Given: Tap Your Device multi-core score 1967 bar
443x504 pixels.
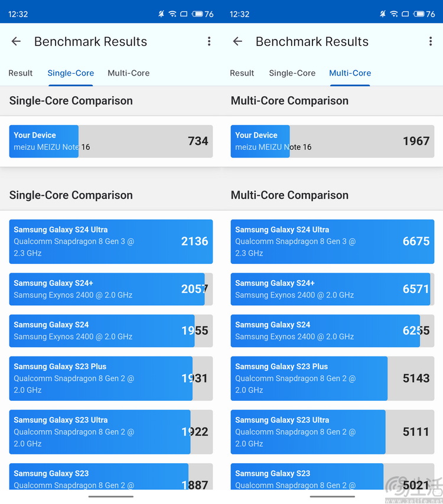Looking at the screenshot, I should pos(332,141).
